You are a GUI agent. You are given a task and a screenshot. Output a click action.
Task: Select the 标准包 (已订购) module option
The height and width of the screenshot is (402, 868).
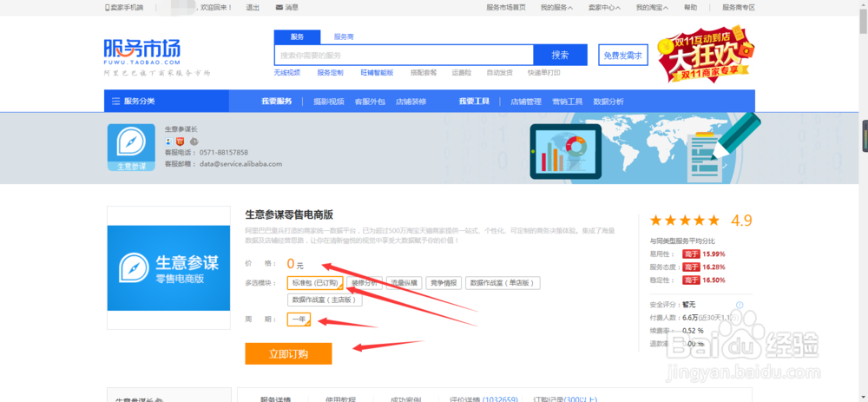[x=315, y=283]
